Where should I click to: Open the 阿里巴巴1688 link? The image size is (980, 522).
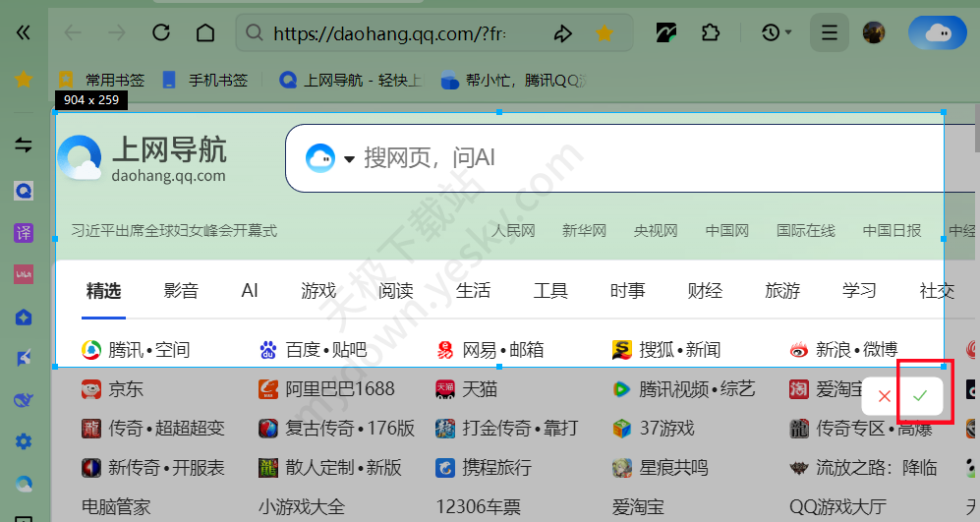pos(327,389)
